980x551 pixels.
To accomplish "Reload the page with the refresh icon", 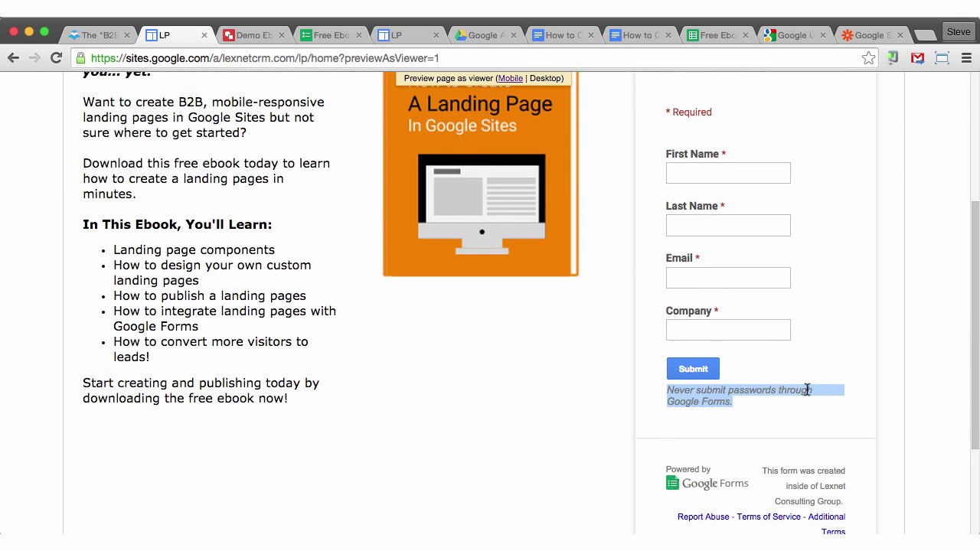I will [56, 58].
